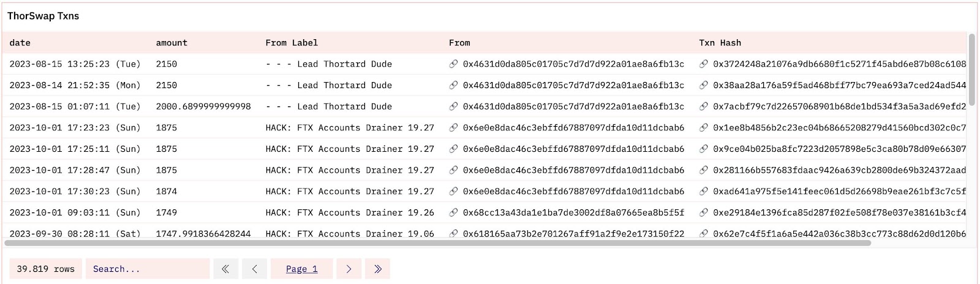This screenshot has width=980, height=284.
Task: Open link icon beside address 0x68cc13a43da1e1ba
Action: 453,212
